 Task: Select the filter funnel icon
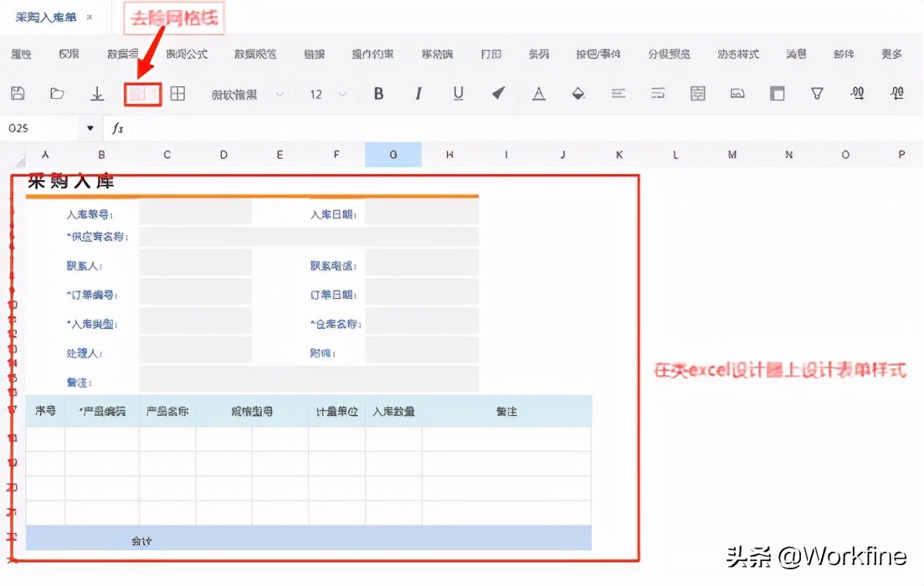(816, 94)
